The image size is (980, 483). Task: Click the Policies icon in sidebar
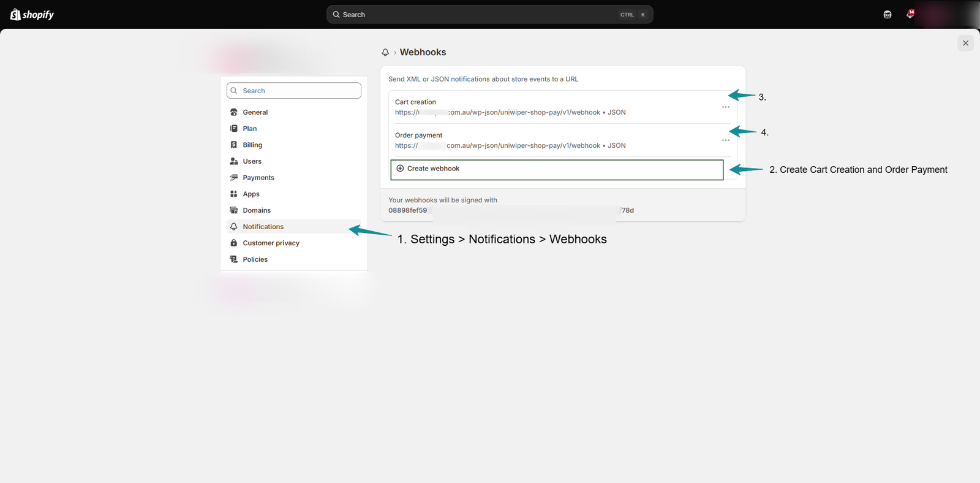233,259
